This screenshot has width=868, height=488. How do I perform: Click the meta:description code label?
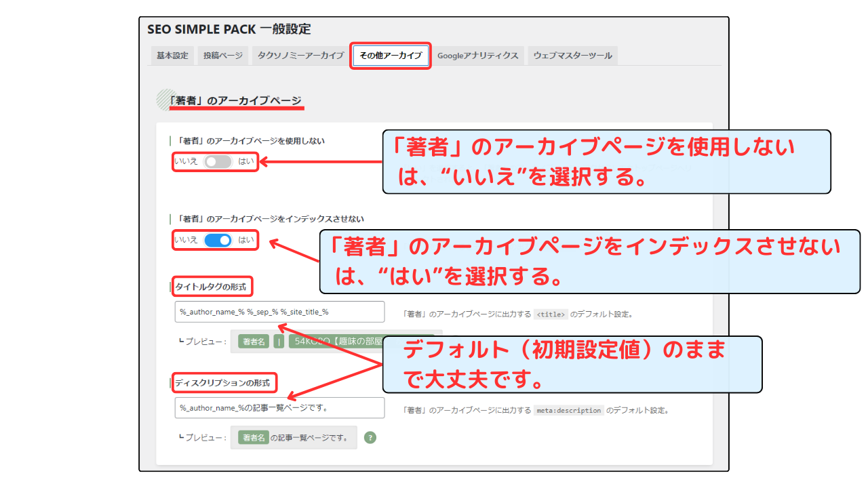[568, 411]
